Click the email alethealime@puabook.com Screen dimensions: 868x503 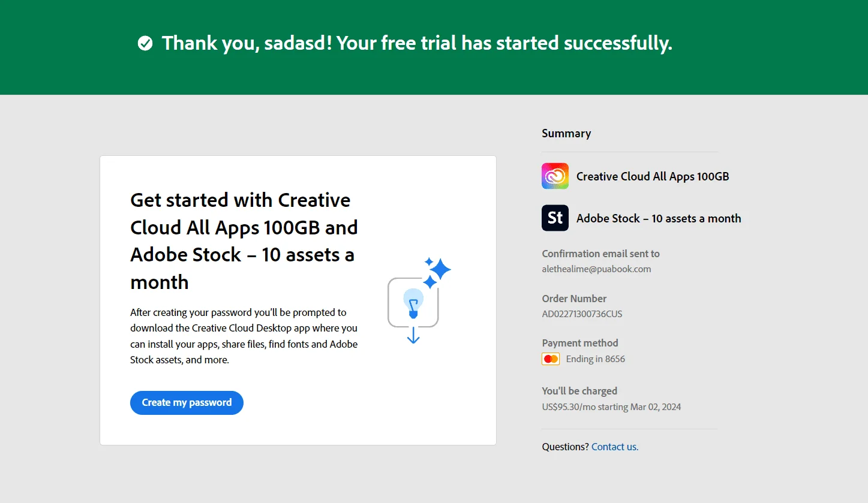point(596,269)
